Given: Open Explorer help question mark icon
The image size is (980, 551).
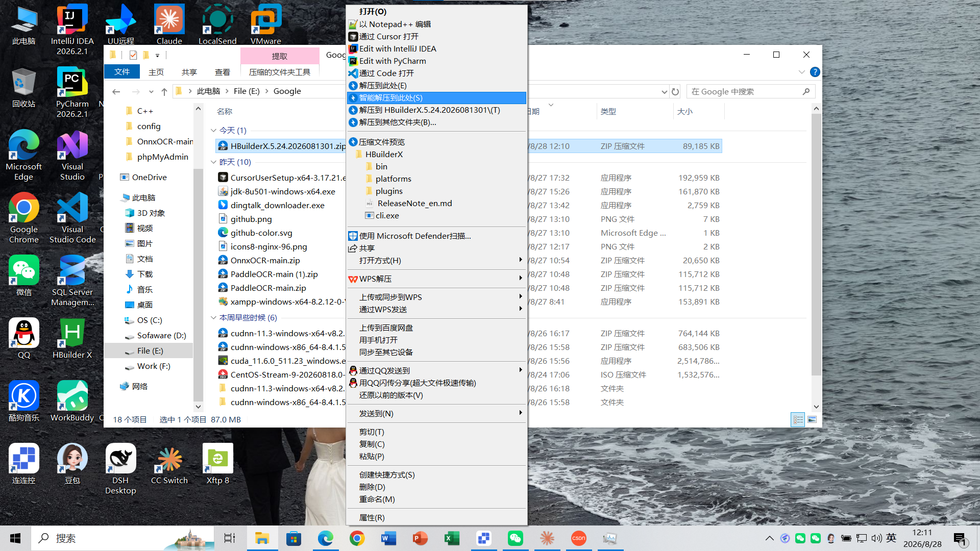Looking at the screenshot, I should click(815, 72).
